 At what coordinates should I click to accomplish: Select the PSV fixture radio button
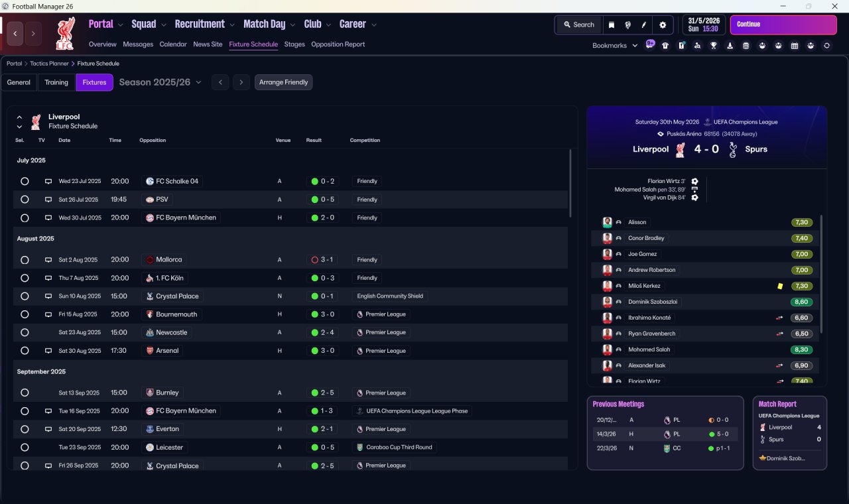(25, 200)
